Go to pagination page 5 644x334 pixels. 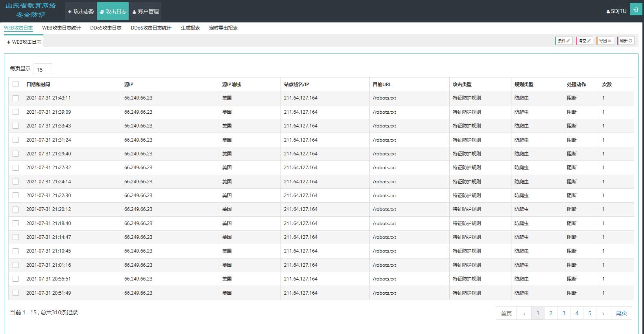(x=590, y=313)
